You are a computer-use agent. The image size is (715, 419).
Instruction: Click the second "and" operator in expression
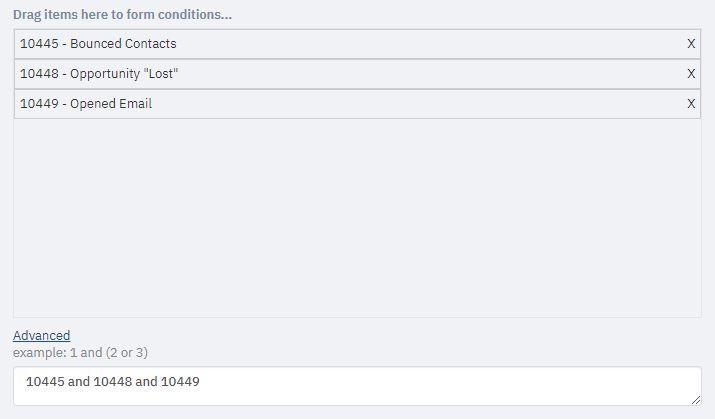pos(146,382)
